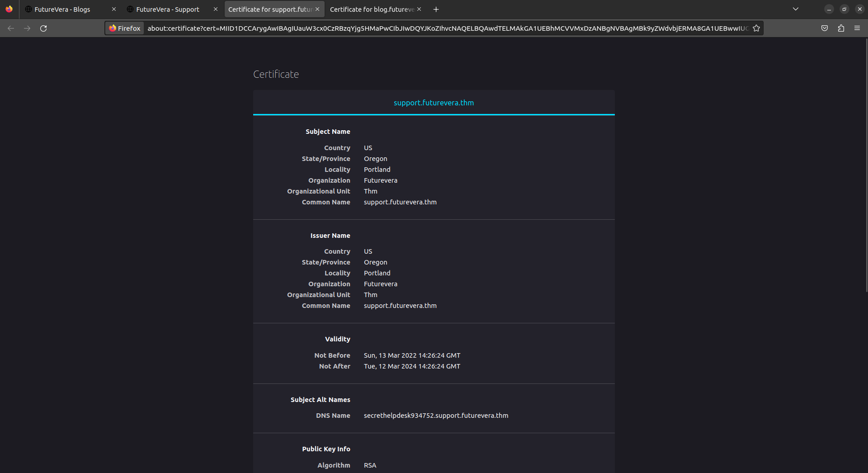Open the Extensions puzzle icon

(x=841, y=28)
